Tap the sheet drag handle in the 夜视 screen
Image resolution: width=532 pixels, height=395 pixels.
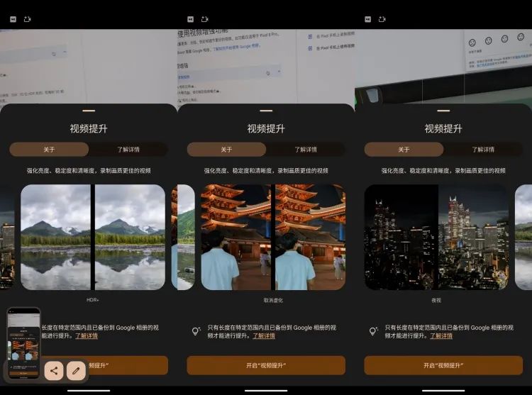tap(443, 111)
